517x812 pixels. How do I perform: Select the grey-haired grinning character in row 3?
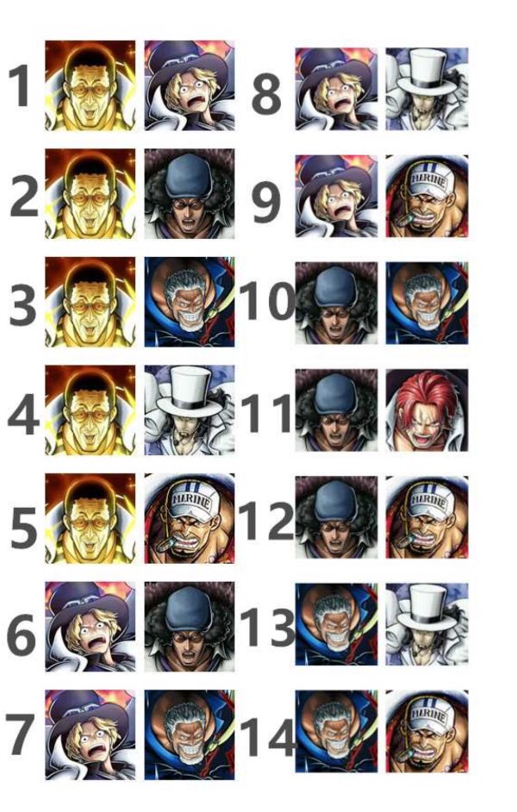click(x=190, y=302)
